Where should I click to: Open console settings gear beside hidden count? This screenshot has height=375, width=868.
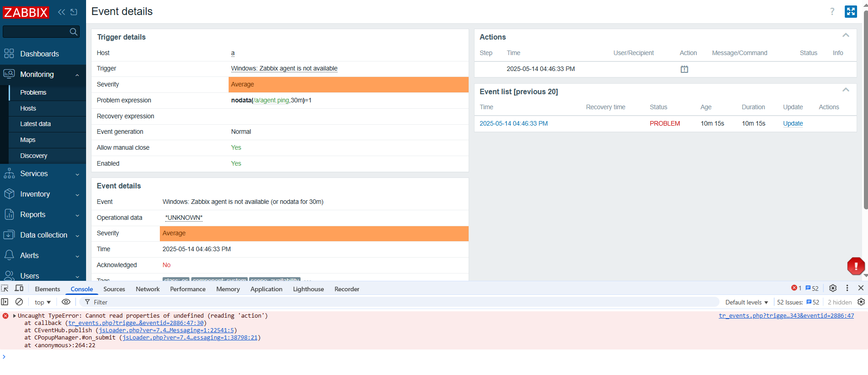click(861, 302)
